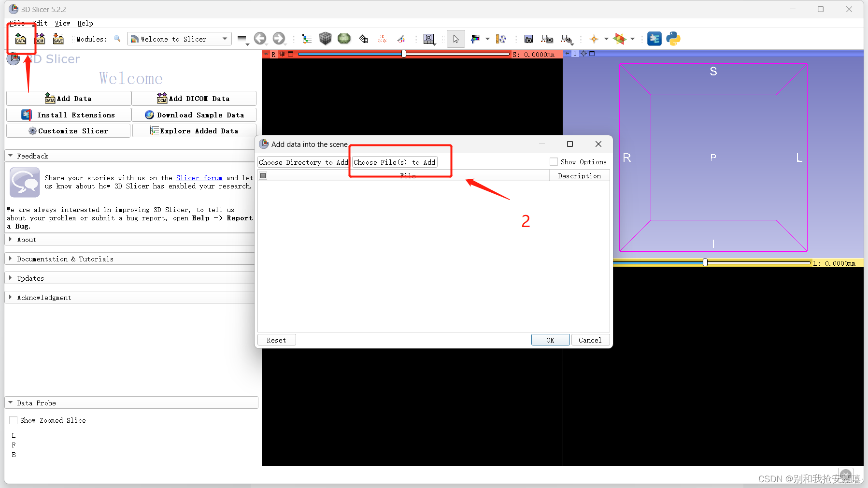Open the Modules dropdown Welcome to Slicer

(179, 39)
